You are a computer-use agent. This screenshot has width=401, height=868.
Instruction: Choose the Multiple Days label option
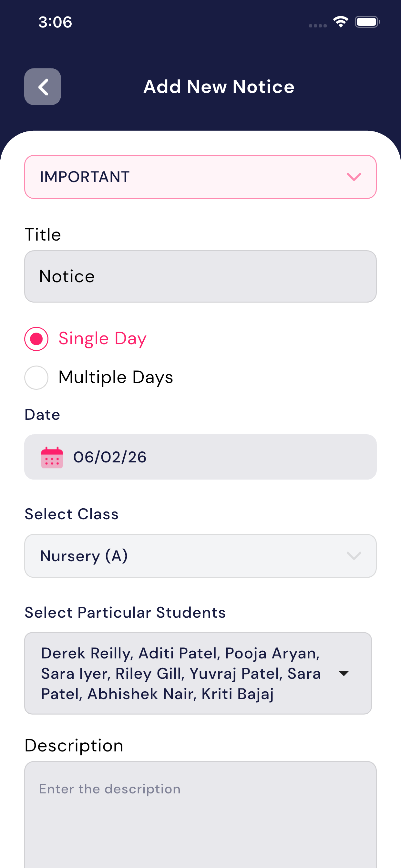pyautogui.click(x=116, y=377)
